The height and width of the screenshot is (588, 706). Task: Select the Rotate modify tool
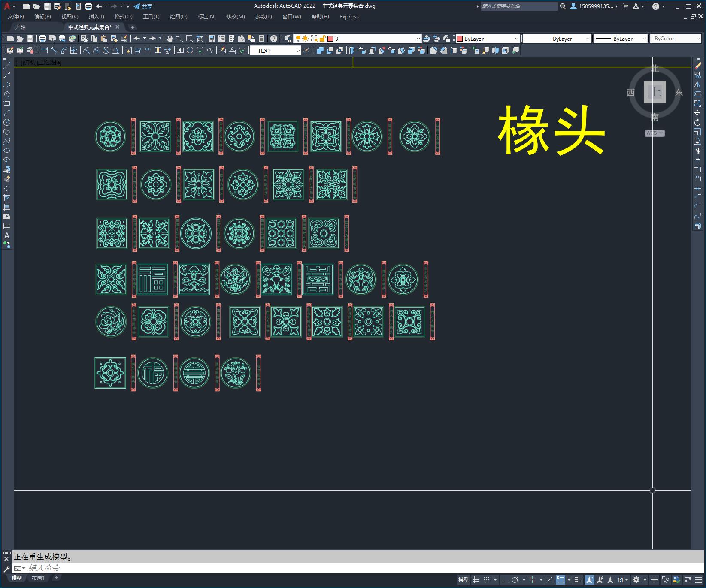coord(697,122)
